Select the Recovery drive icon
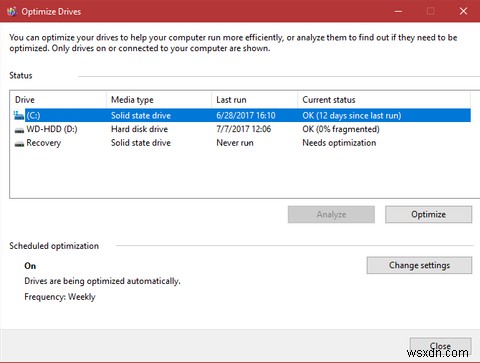 [x=19, y=144]
